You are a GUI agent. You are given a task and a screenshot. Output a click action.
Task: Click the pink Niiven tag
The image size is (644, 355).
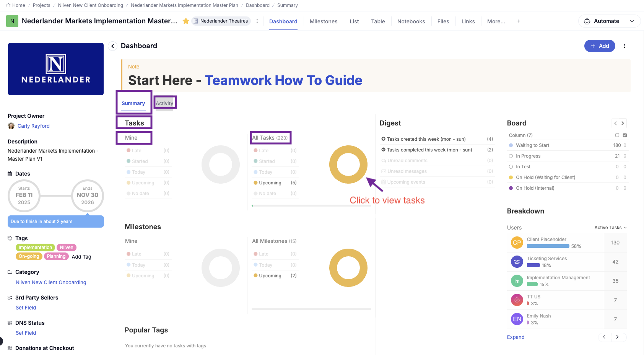pyautogui.click(x=67, y=248)
